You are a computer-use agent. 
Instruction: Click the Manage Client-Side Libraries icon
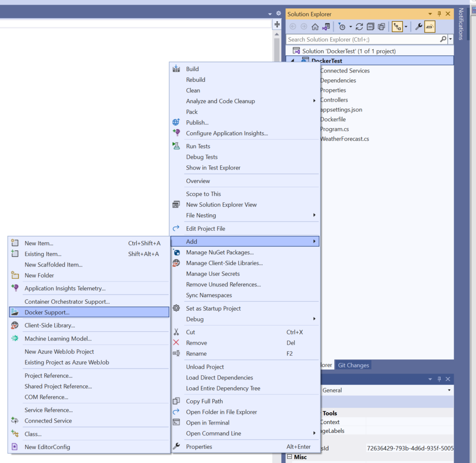click(176, 263)
